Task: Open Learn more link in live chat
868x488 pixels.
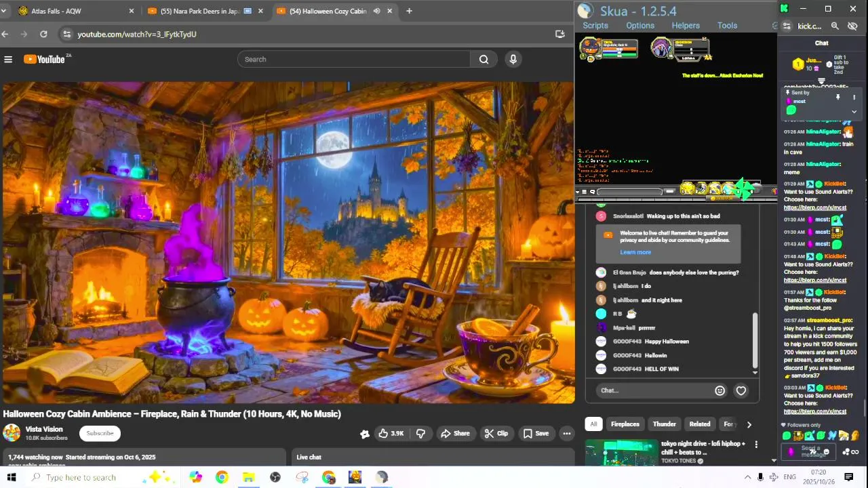Action: 635,252
